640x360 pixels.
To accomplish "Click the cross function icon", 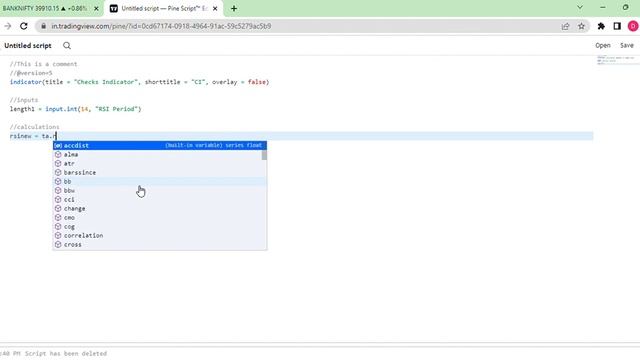I will point(58,244).
